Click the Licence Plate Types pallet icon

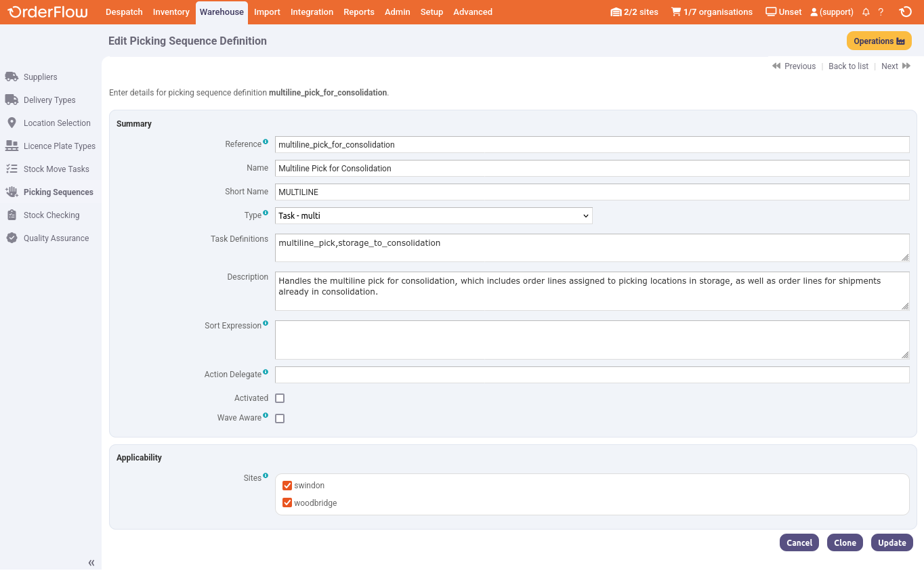(12, 146)
